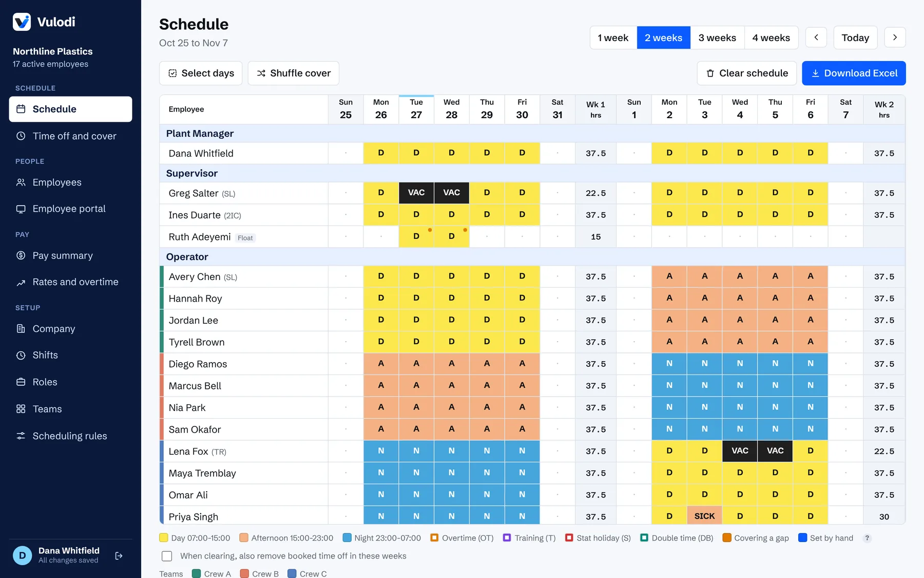Open the Employee portal

(x=70, y=209)
